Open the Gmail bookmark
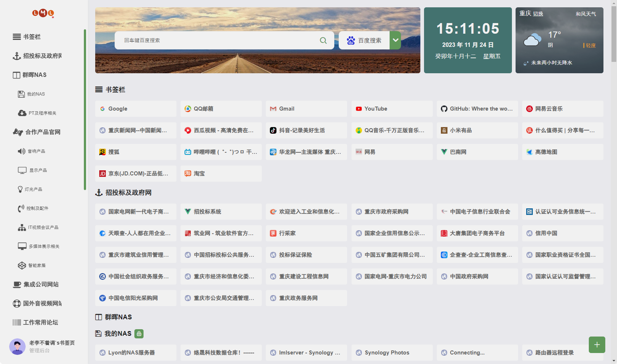 tap(306, 109)
